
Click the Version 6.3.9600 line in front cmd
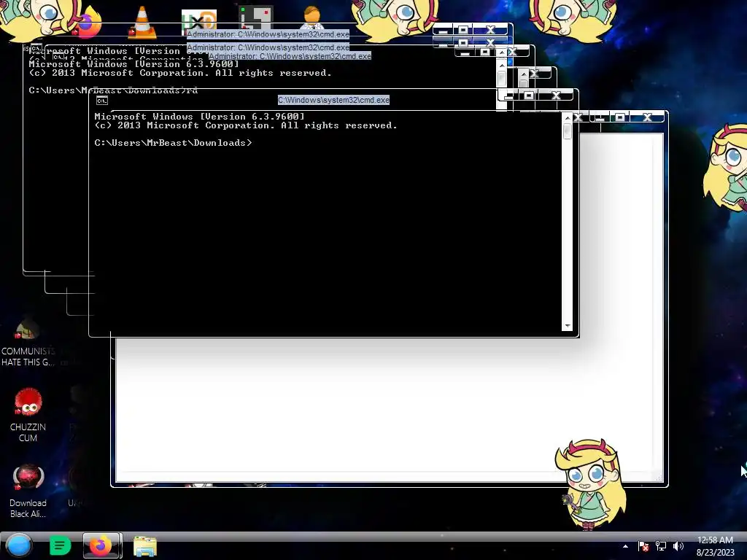tap(199, 117)
